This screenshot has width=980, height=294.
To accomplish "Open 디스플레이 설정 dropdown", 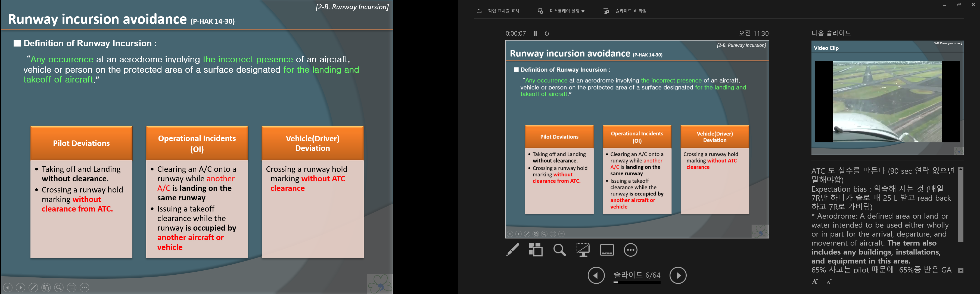I will [x=567, y=11].
